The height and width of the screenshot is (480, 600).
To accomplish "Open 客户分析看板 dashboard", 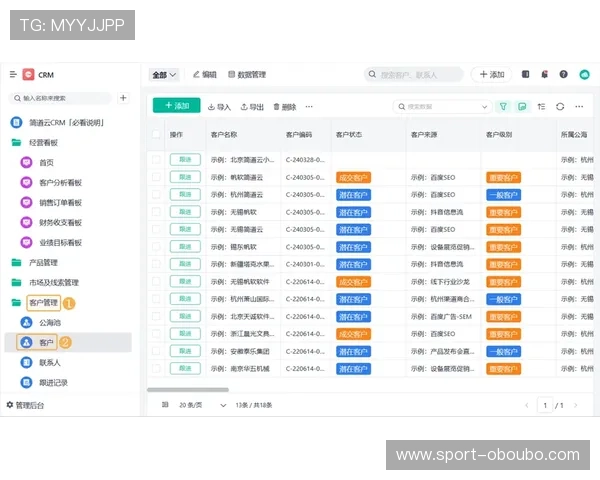I will (x=60, y=183).
